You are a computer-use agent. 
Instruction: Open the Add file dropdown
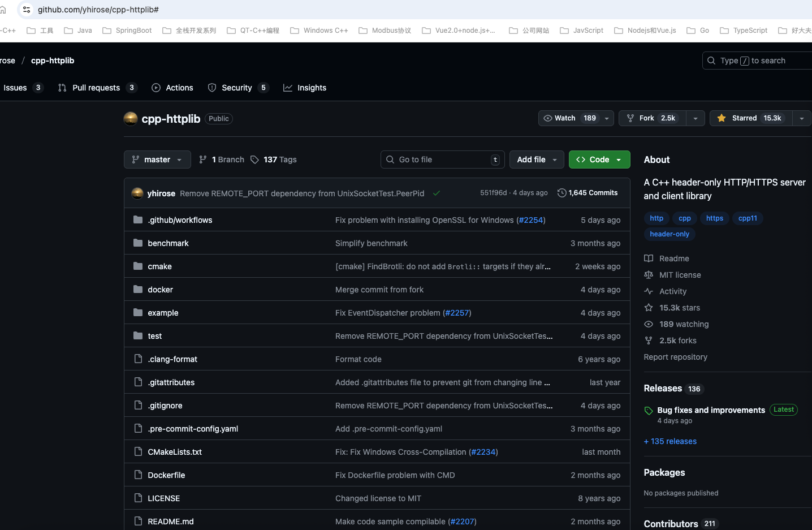(537, 160)
